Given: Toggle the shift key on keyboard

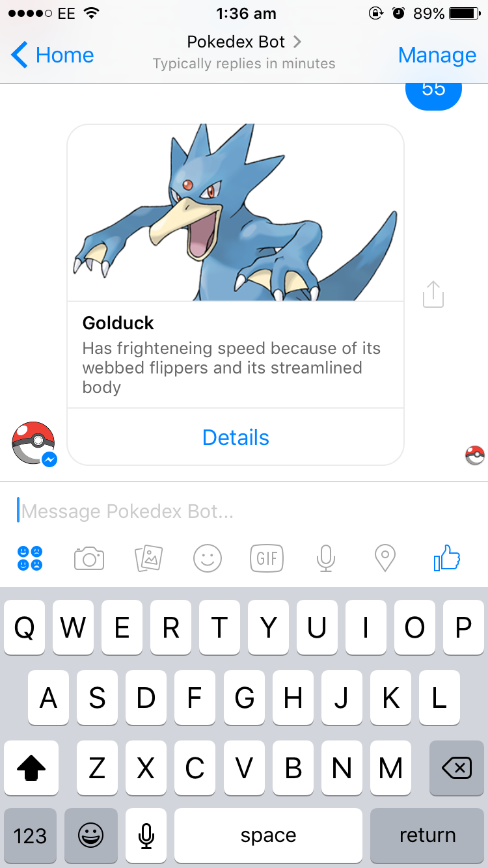Looking at the screenshot, I should click(x=31, y=770).
